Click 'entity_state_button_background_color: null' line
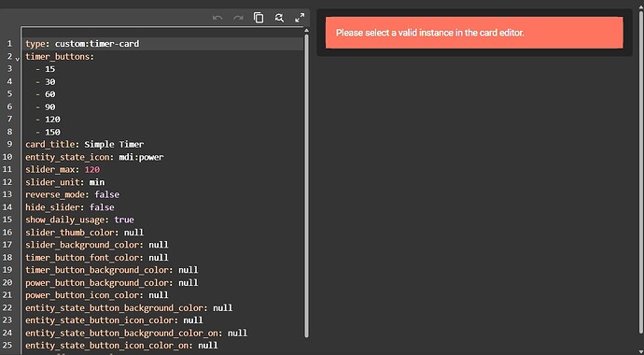The image size is (644, 355). [x=129, y=307]
